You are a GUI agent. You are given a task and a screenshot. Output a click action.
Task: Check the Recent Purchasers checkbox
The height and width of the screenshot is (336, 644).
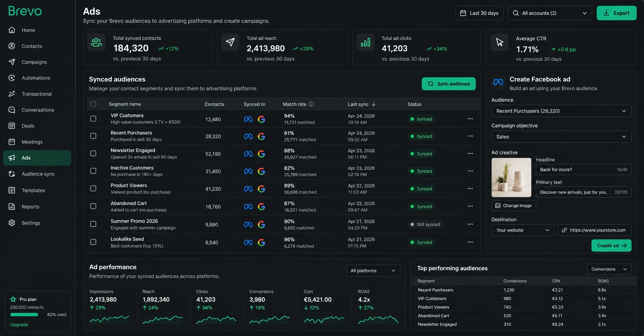click(x=93, y=136)
